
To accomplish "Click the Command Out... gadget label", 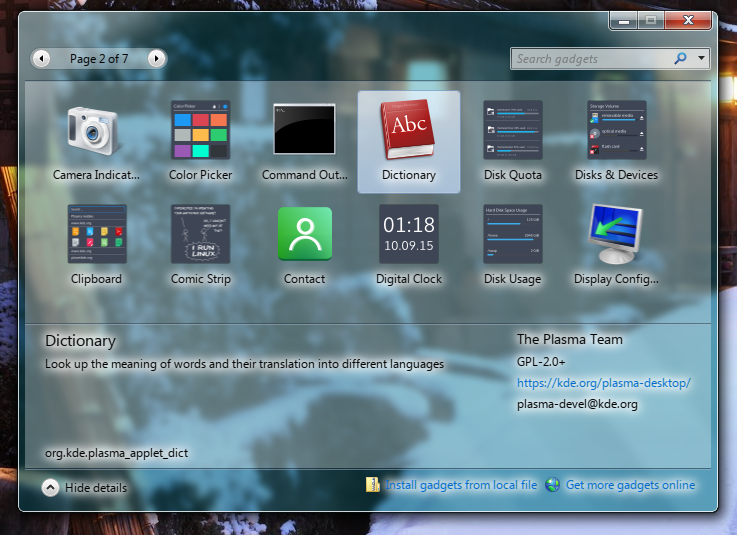I will tap(305, 175).
